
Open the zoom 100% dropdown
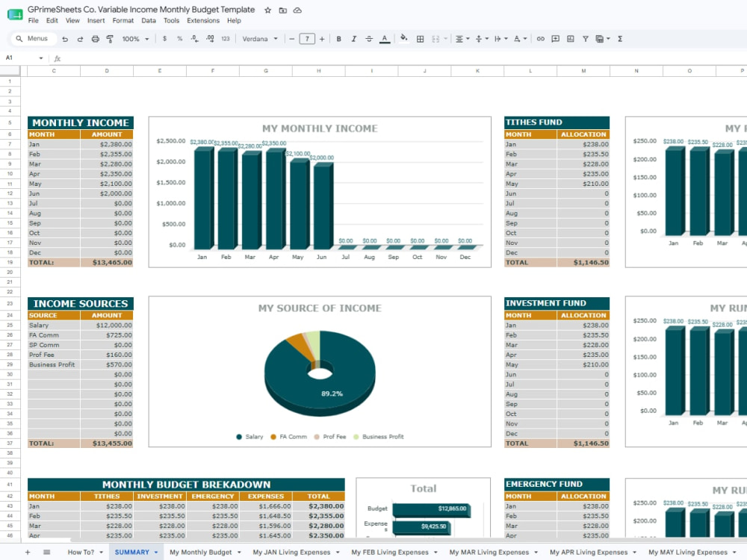point(135,39)
